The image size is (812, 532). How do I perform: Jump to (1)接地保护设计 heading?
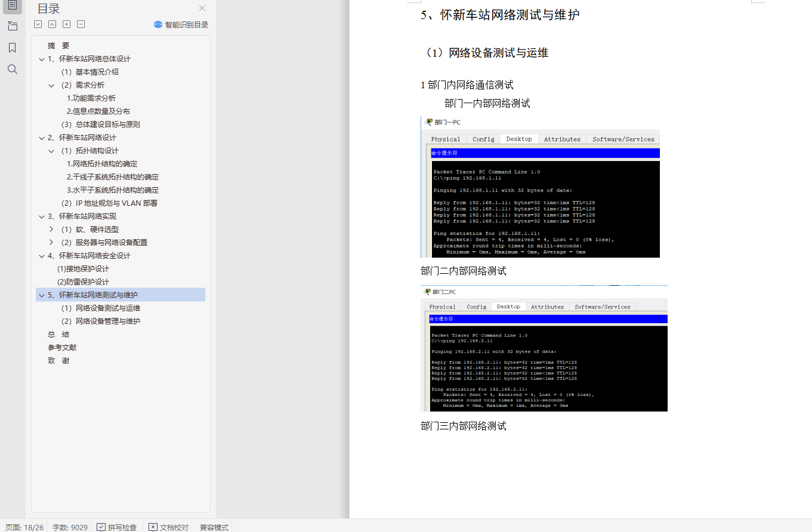(x=83, y=269)
